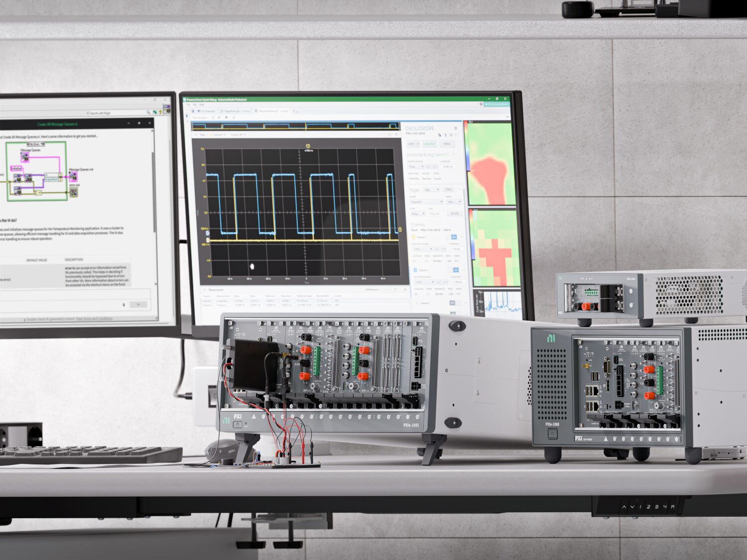747x560 pixels.
Task: Click the error out indicator icon
Action: coord(73,192)
